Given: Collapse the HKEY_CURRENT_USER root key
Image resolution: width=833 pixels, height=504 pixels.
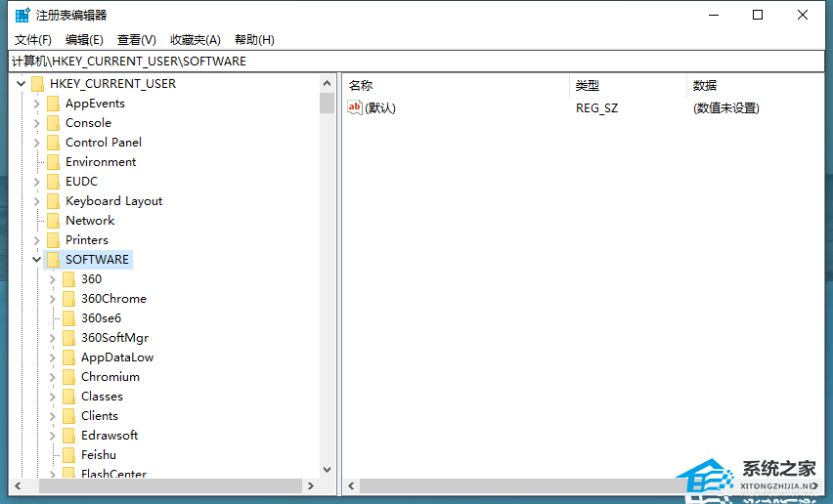Looking at the screenshot, I should point(22,84).
